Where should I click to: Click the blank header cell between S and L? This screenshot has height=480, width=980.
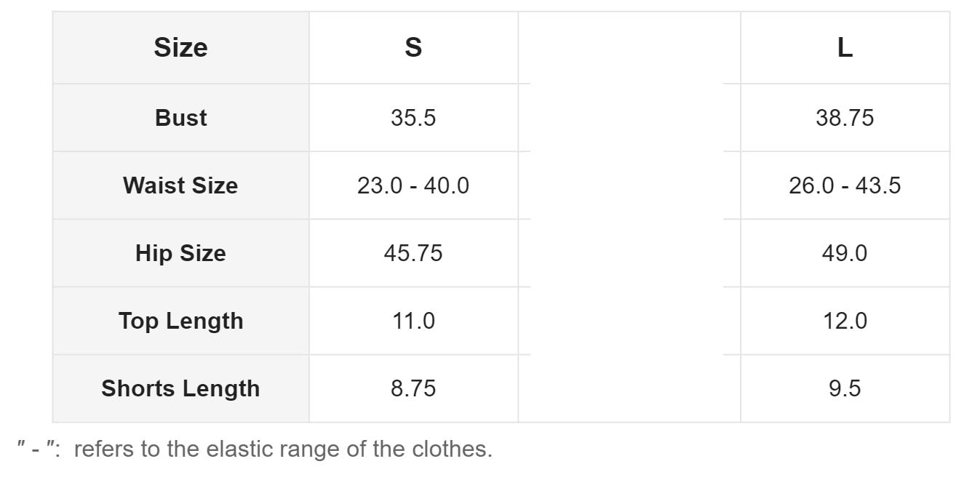click(629, 48)
